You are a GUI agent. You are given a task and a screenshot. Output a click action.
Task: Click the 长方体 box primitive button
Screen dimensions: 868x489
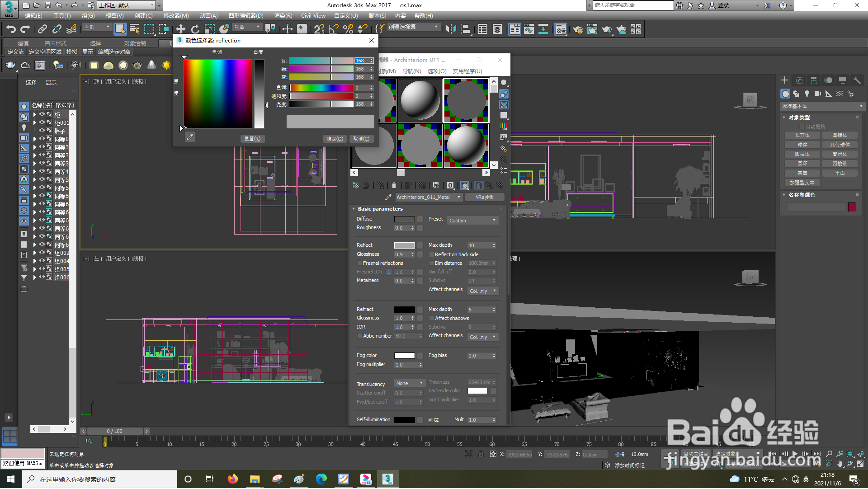tap(802, 136)
